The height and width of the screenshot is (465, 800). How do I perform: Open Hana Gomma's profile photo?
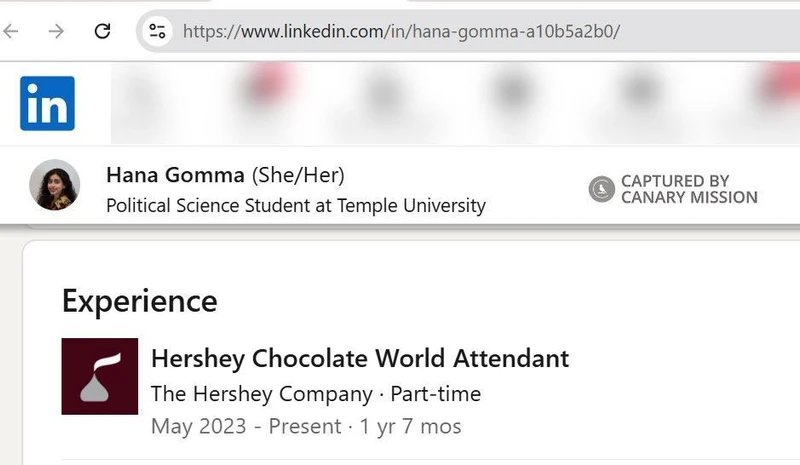tap(55, 185)
